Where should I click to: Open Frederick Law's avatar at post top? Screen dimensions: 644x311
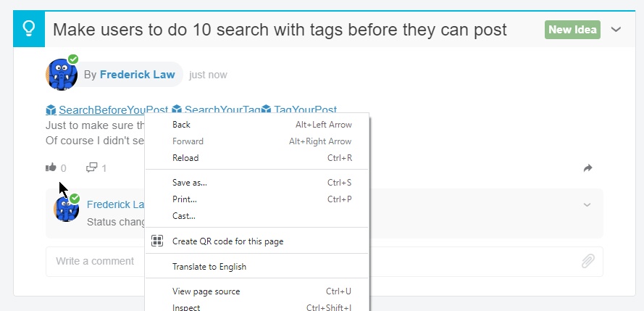[x=62, y=74]
